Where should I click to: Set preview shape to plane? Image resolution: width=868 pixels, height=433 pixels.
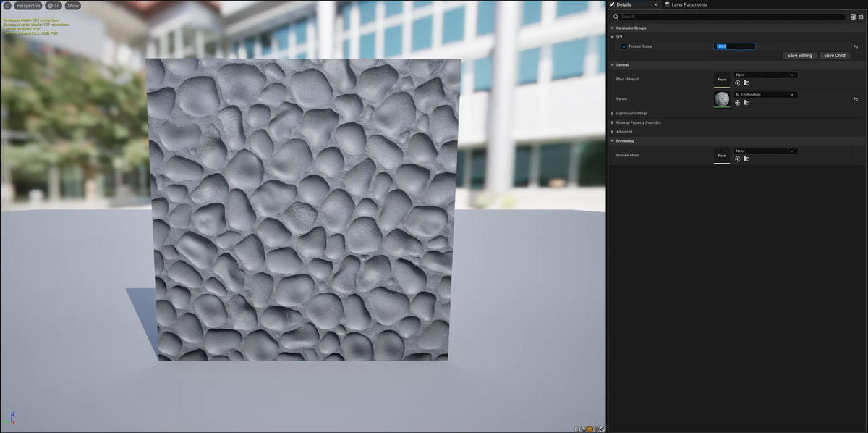point(590,429)
